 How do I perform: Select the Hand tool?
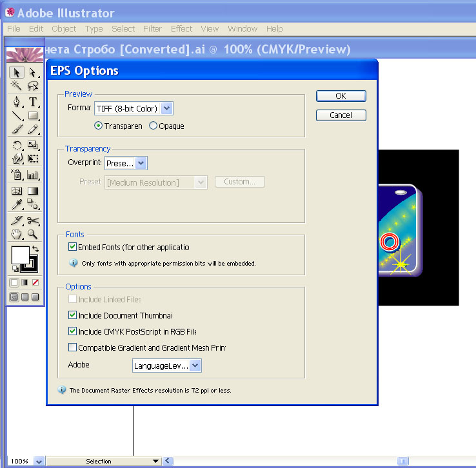point(16,234)
